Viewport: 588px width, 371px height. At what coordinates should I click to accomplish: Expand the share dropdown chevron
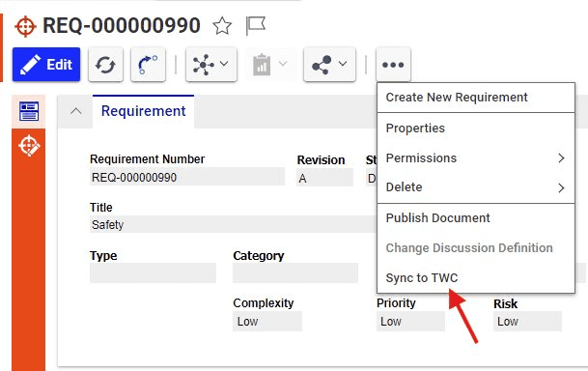(x=343, y=64)
